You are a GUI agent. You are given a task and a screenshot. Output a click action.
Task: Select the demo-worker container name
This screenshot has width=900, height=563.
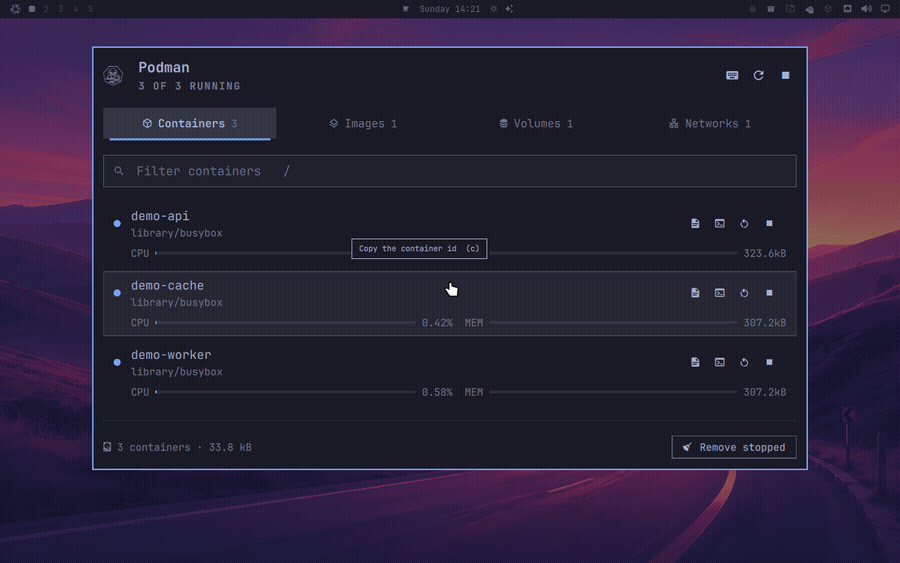tap(171, 355)
